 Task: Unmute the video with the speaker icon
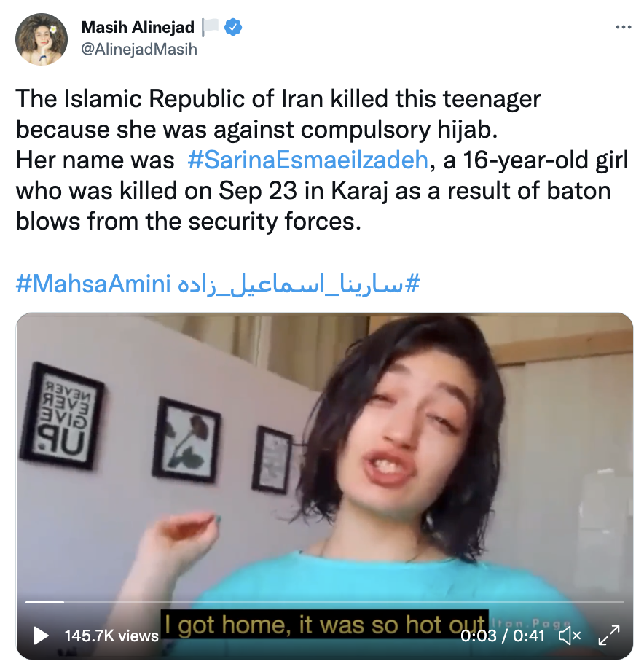pyautogui.click(x=570, y=635)
